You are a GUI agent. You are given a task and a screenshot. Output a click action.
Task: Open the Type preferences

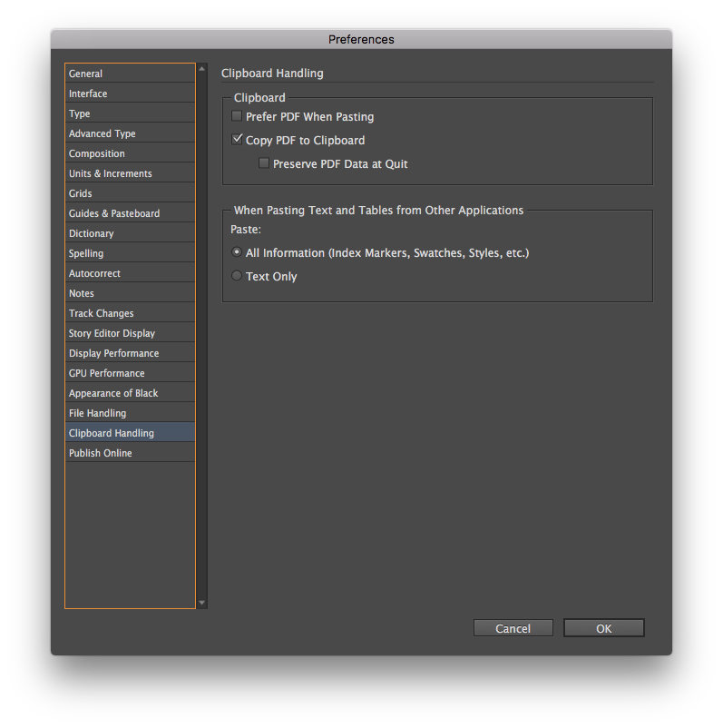(130, 113)
